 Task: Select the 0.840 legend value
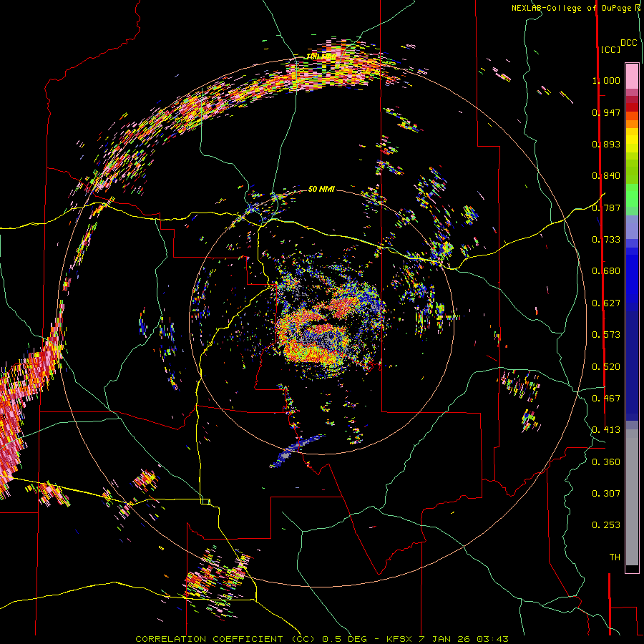click(x=606, y=176)
